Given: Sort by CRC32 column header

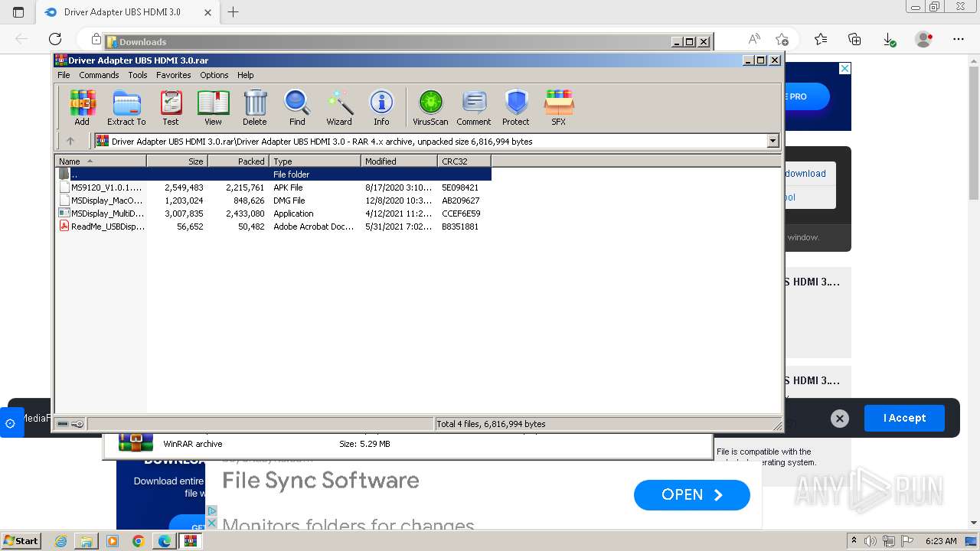Looking at the screenshot, I should click(464, 161).
